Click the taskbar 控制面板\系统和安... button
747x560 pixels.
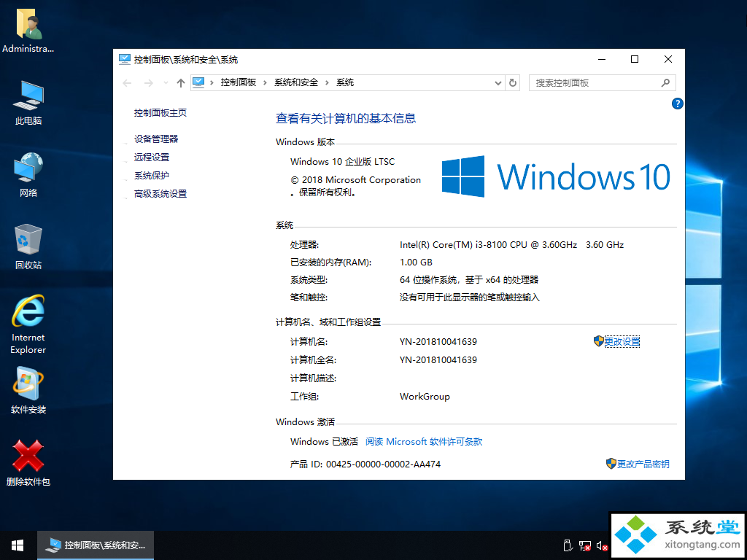tap(96, 545)
